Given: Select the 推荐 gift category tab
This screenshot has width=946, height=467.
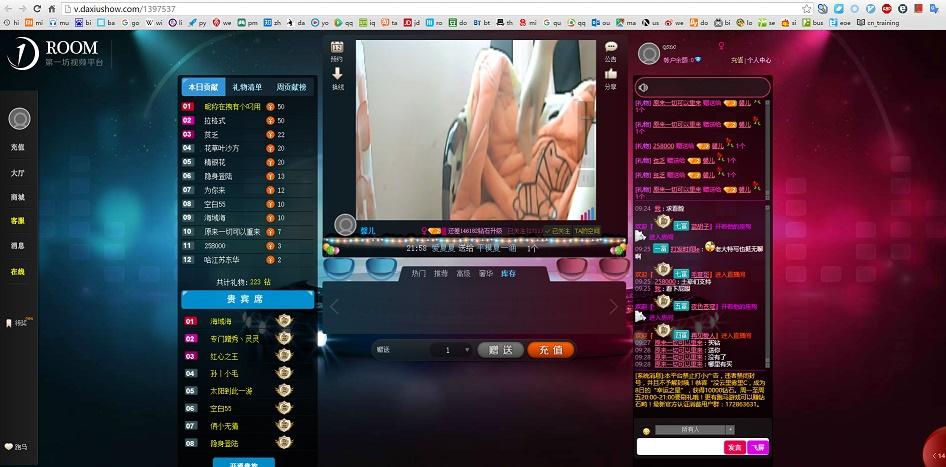Looking at the screenshot, I should click(x=441, y=273).
